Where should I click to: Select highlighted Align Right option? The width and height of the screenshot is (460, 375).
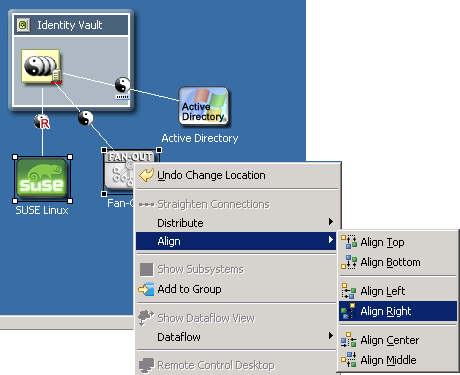tap(398, 311)
